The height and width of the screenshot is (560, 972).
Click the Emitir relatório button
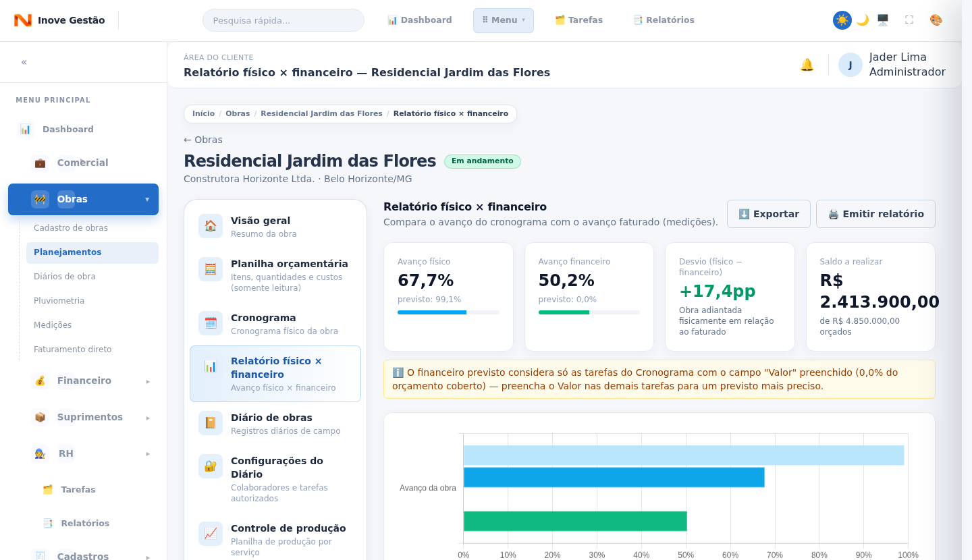875,214
